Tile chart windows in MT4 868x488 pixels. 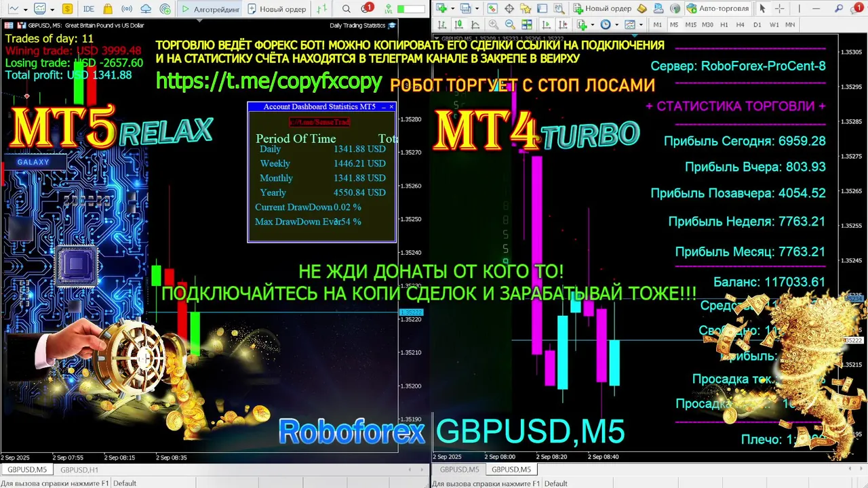pyautogui.click(x=527, y=24)
